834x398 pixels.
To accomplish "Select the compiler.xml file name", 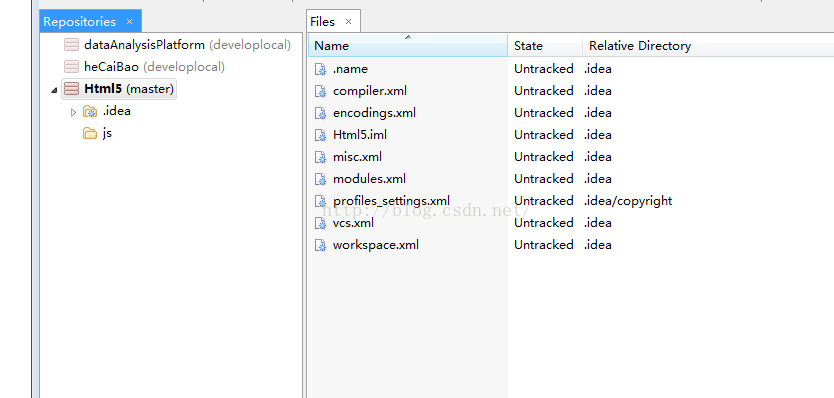I will pos(370,91).
